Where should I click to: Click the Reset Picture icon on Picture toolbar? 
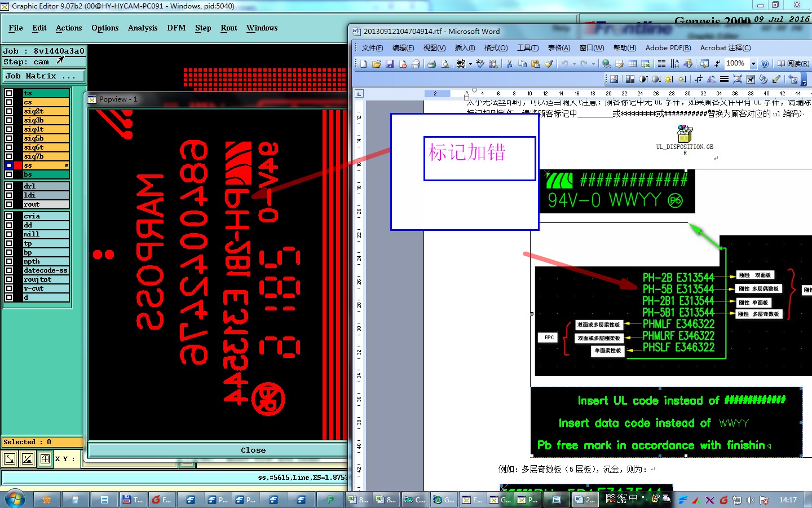coord(793,80)
